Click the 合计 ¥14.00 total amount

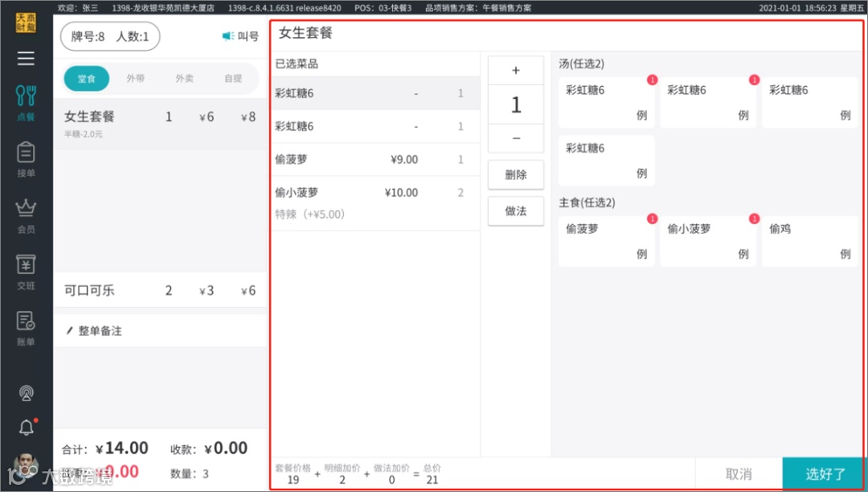(104, 449)
